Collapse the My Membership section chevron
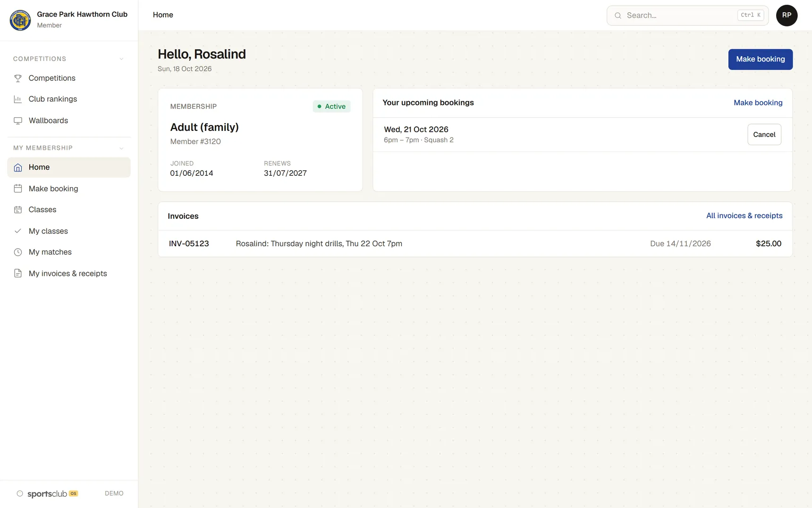Image resolution: width=812 pixels, height=508 pixels. [x=121, y=148]
